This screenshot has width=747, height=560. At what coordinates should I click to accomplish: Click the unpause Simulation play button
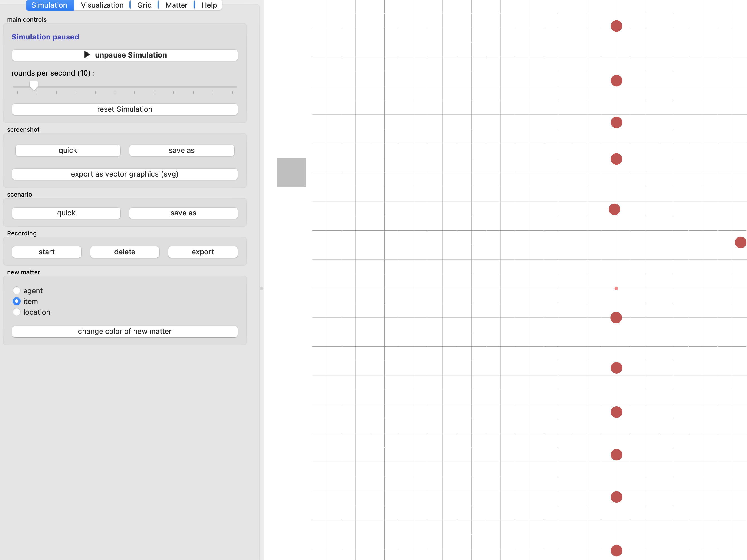[x=125, y=55]
